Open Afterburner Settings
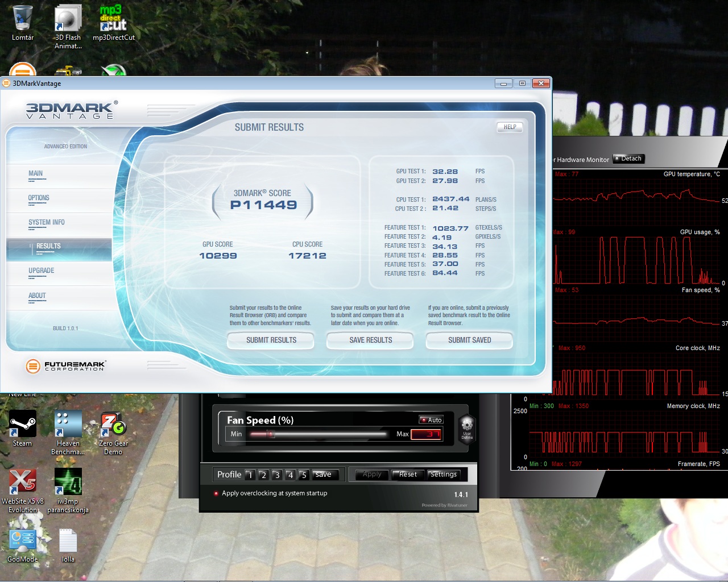The width and height of the screenshot is (728, 582). point(443,475)
